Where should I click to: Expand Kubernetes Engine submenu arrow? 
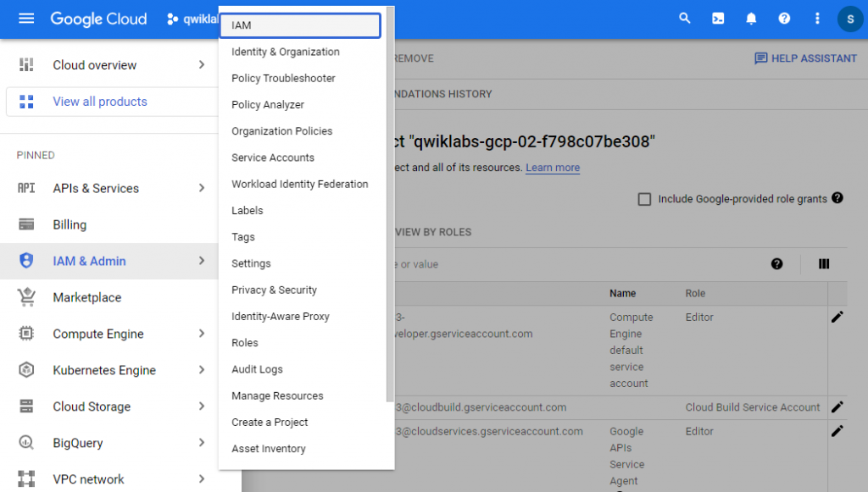point(202,370)
